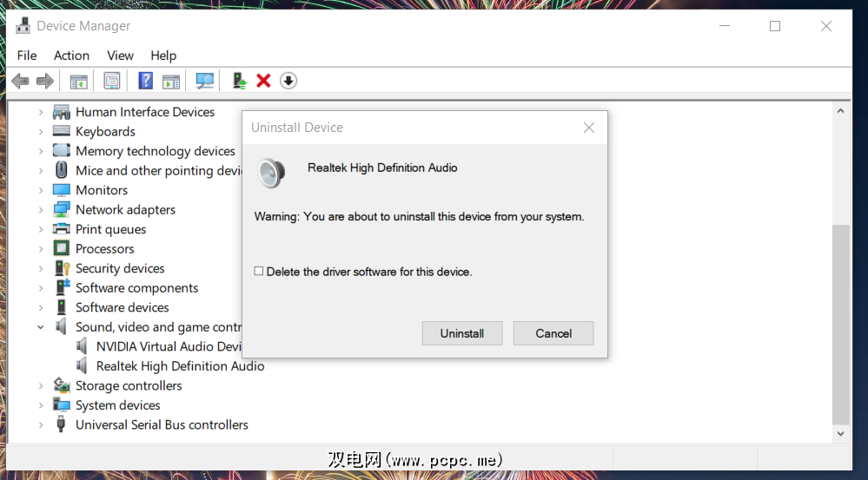Expand Human Interface Devices node
868x480 pixels.
coord(41,112)
